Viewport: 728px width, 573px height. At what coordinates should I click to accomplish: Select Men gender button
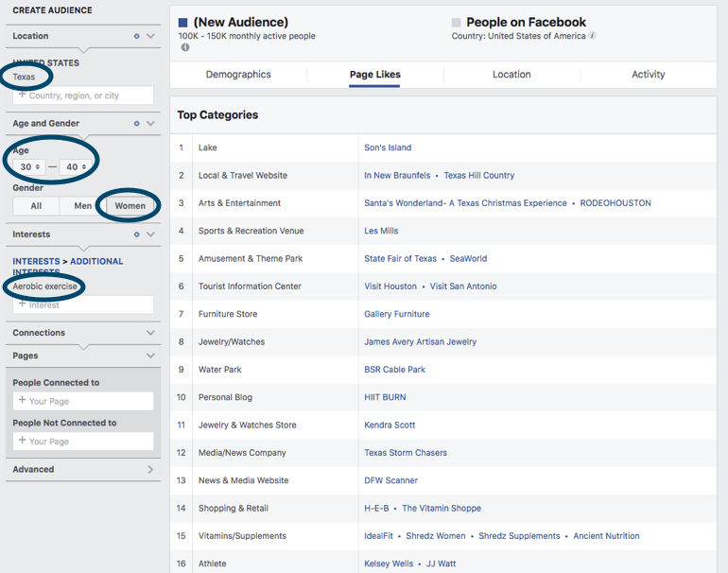click(x=82, y=206)
